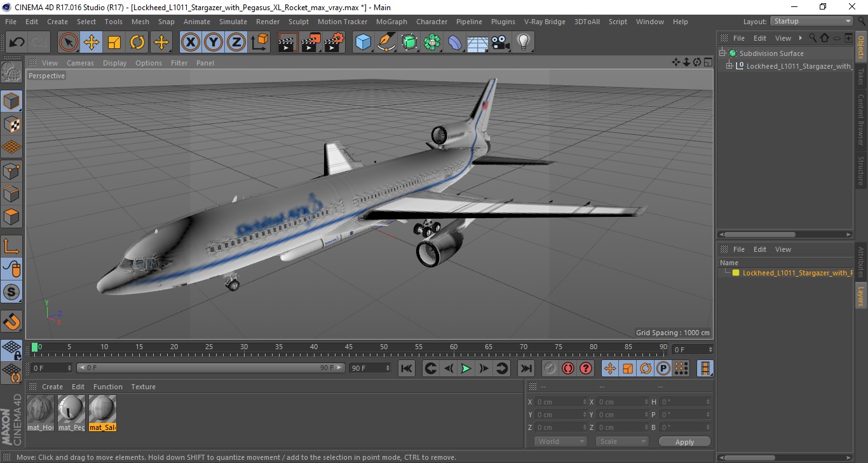868x463 pixels.
Task: Toggle X axis lock
Action: 191,43
